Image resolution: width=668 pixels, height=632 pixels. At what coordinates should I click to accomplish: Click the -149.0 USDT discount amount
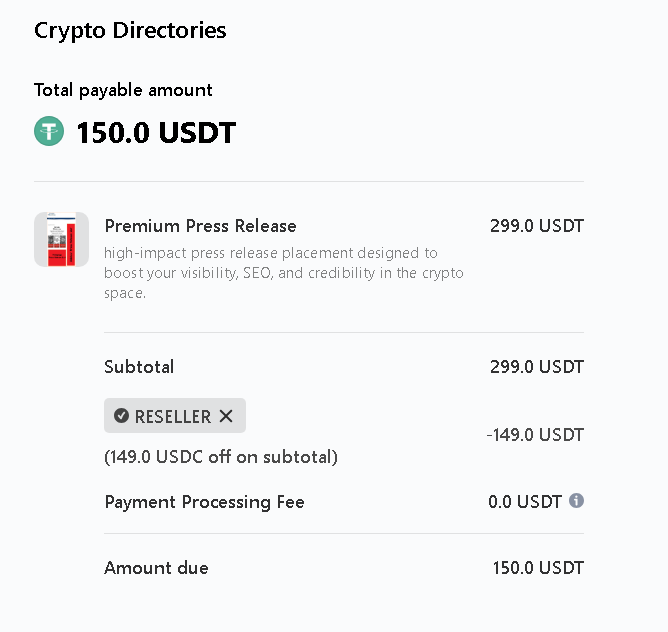pyautogui.click(x=534, y=435)
